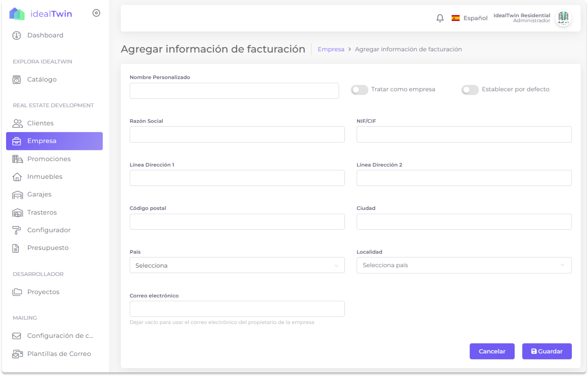Screen dimensions: 588x376
Task: Select Plantillas de Correo in the sidebar
Action: (59, 354)
